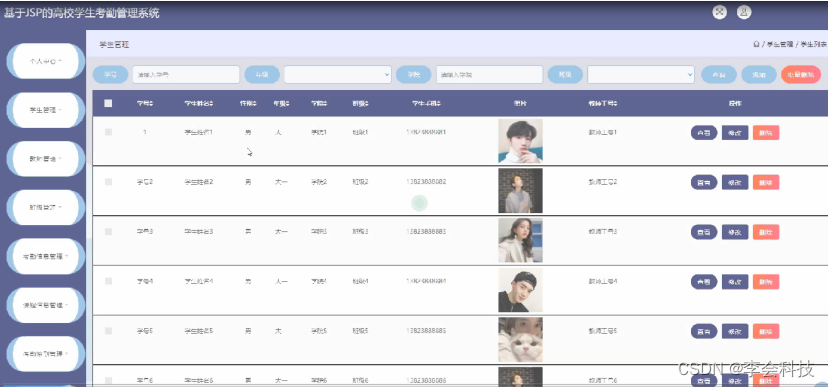
Task: Click 学生管理 link in breadcrumb
Action: [x=780, y=44]
